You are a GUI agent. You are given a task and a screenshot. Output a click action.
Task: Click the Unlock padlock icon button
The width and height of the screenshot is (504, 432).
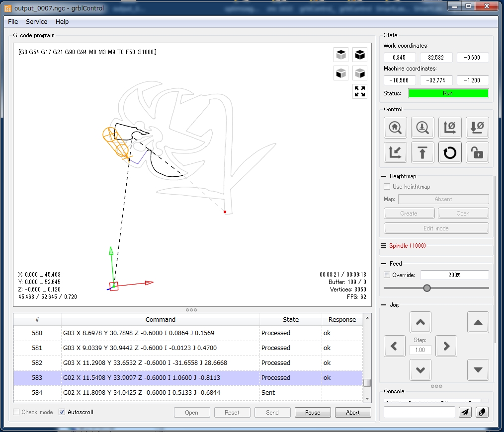coord(477,152)
